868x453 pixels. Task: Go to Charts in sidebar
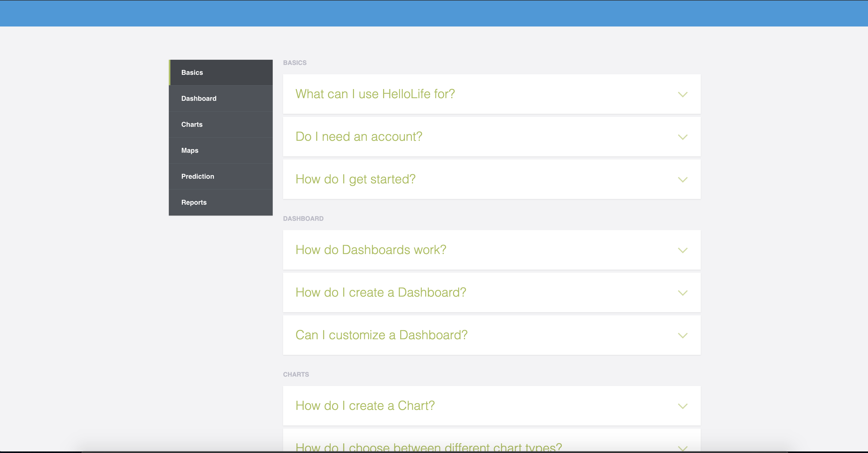tap(192, 124)
